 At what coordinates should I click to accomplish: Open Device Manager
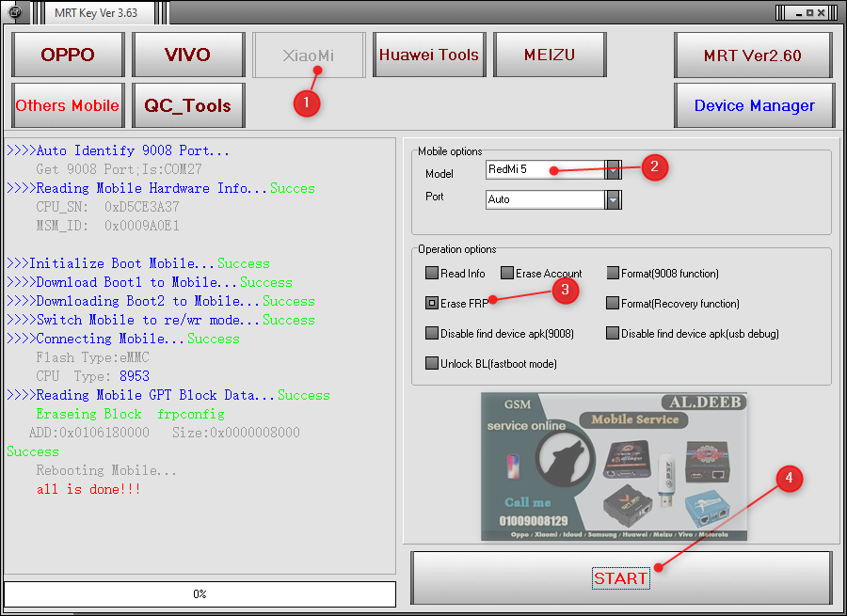click(754, 105)
